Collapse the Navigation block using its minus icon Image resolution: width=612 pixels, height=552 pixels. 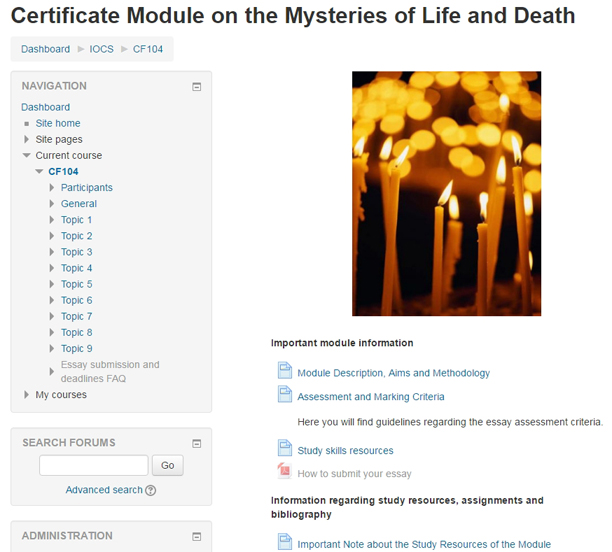click(x=197, y=87)
